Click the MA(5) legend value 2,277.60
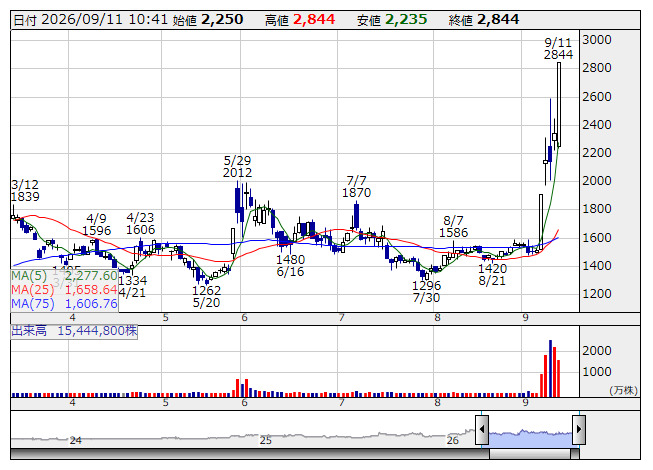653x470 pixels. tap(91, 276)
